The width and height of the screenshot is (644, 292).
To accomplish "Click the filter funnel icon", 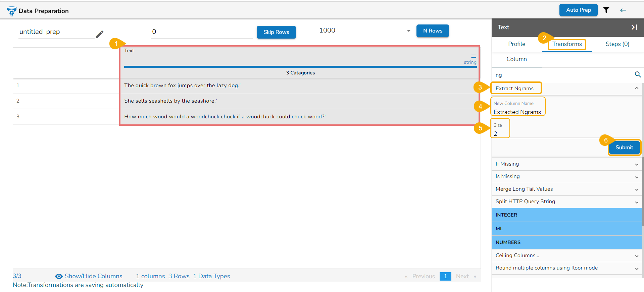I will (x=606, y=10).
